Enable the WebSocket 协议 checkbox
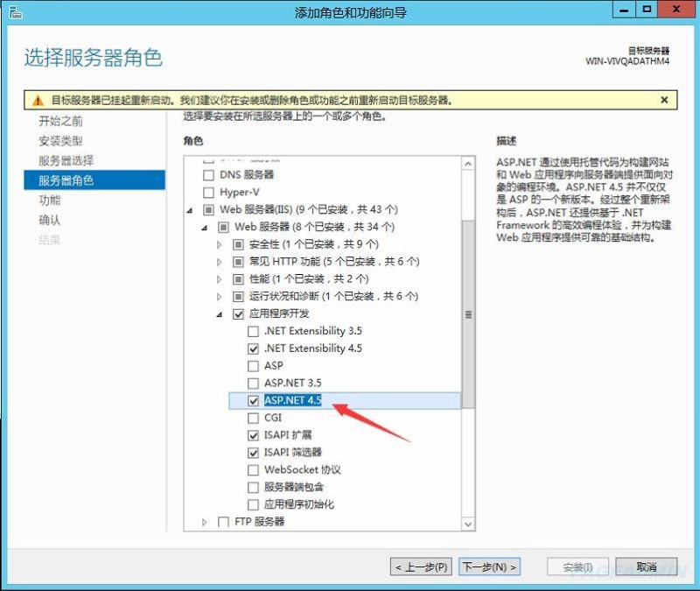 [x=253, y=470]
